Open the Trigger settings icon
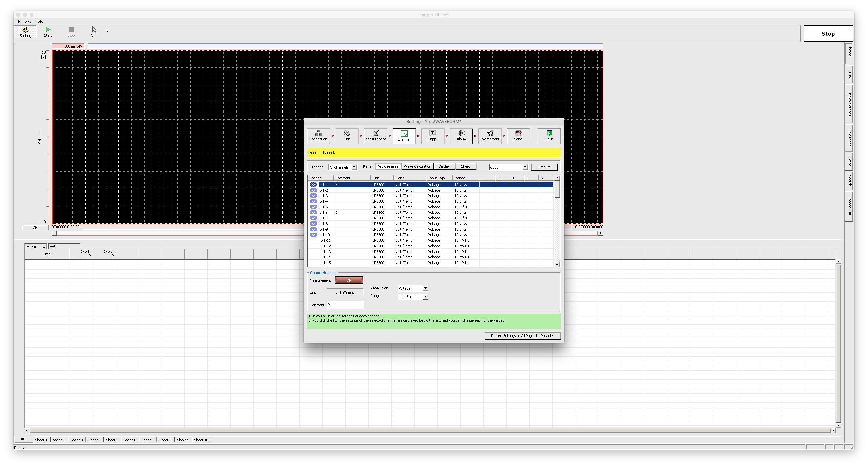 432,136
